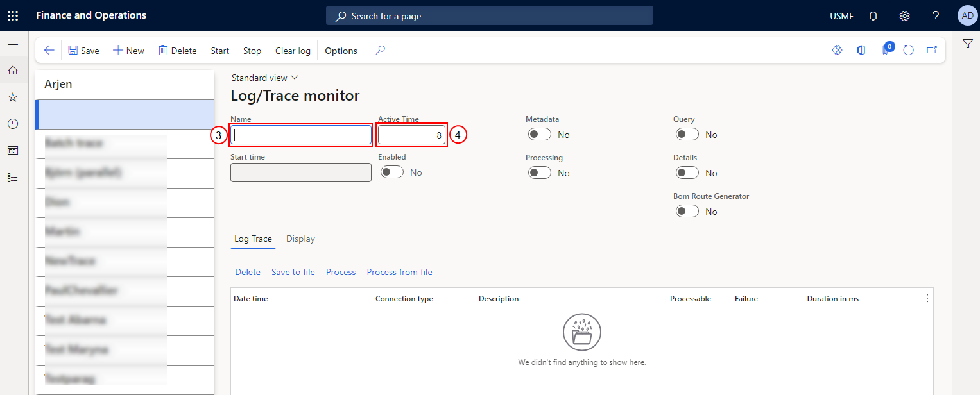Viewport: 980px width, 395px height.
Task: Click the Search for a page box
Action: 490,16
